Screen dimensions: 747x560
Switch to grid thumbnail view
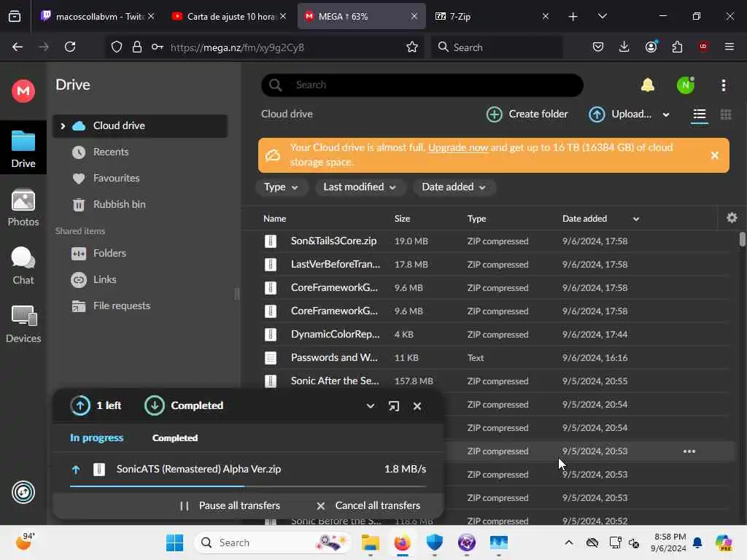[x=726, y=114]
